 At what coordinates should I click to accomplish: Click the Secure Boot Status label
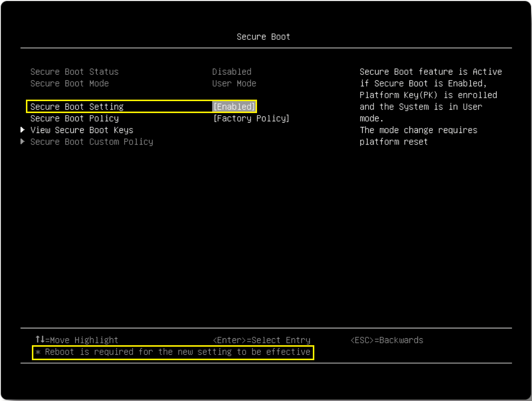tap(74, 72)
